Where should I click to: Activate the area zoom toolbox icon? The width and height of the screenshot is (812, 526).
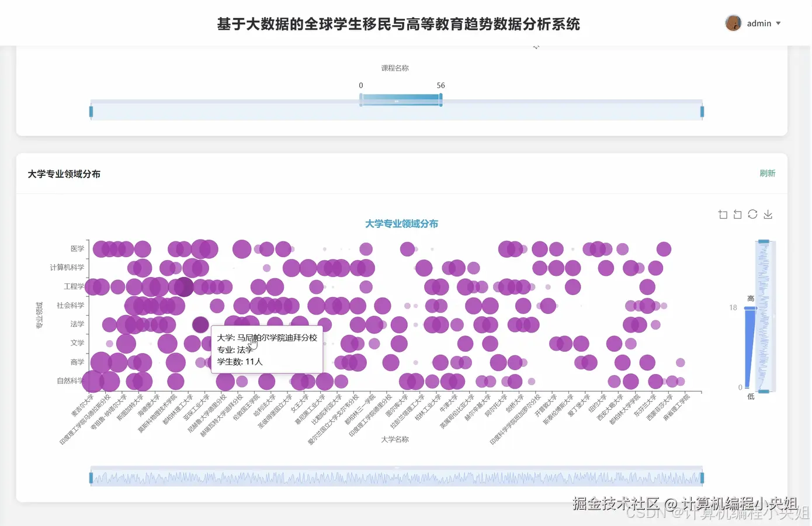tap(723, 214)
